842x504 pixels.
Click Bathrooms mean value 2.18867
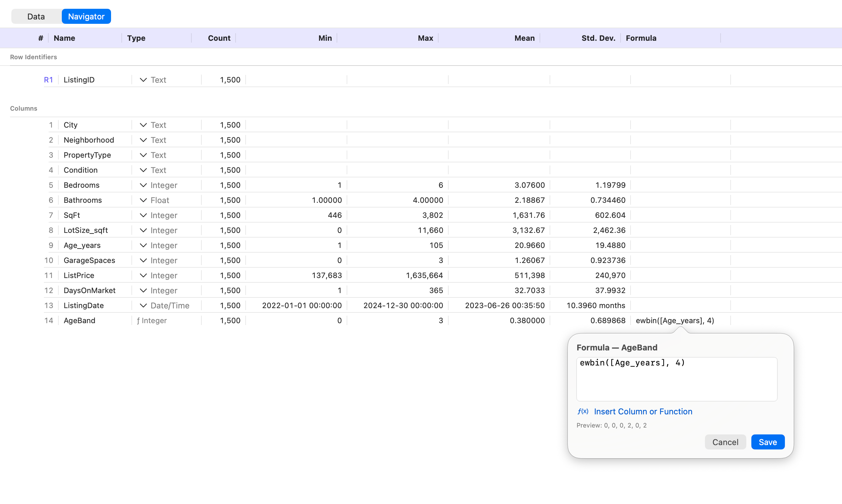[x=529, y=200]
